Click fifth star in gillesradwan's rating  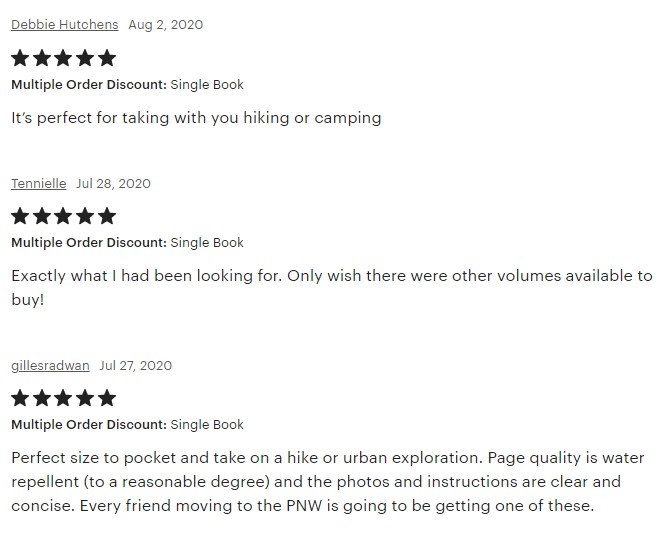pyautogui.click(x=106, y=398)
